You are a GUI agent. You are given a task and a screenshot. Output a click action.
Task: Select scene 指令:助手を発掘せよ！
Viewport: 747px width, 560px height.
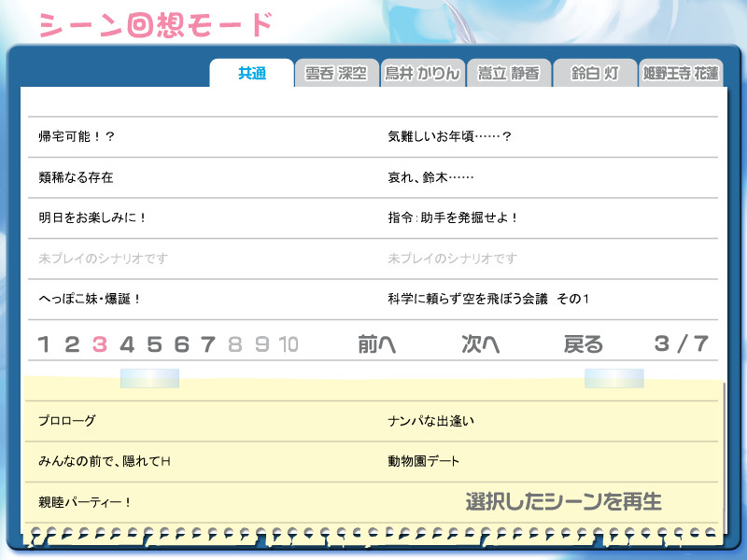(453, 217)
